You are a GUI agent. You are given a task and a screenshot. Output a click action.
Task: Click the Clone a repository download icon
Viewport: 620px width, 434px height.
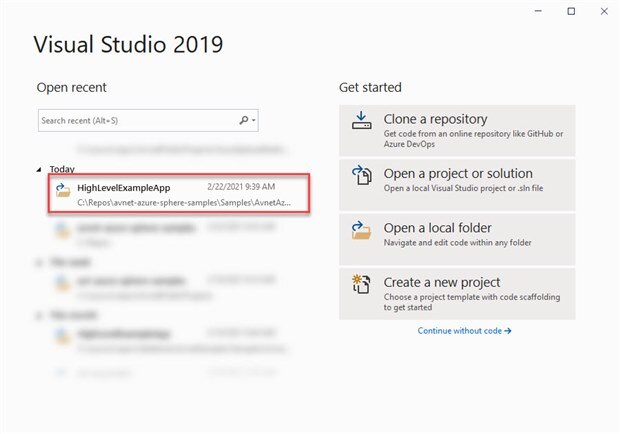pos(362,121)
